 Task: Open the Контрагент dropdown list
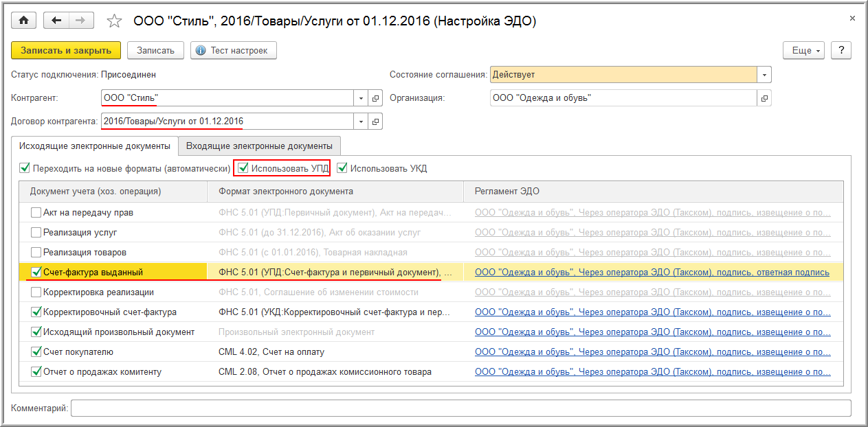[x=361, y=98]
